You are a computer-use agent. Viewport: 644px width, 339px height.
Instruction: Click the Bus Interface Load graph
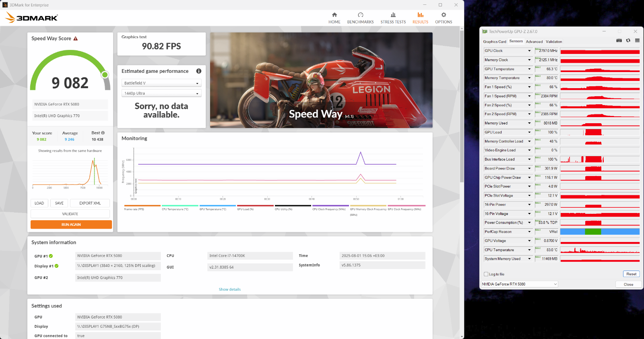tap(600, 159)
